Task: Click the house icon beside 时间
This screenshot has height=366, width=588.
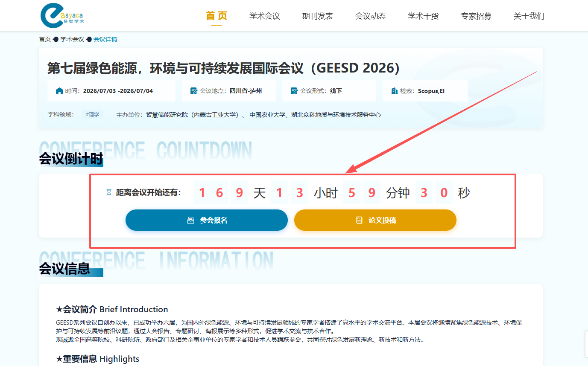Action: (x=60, y=91)
